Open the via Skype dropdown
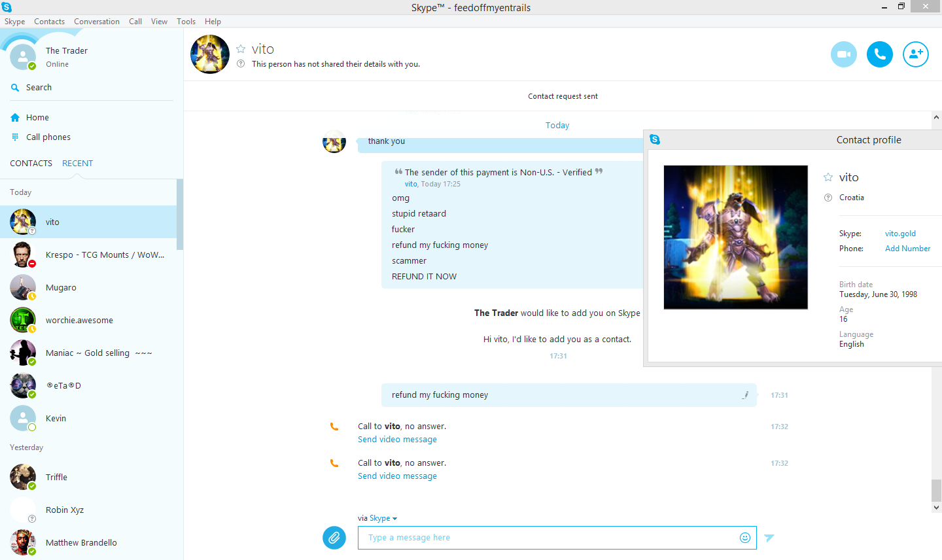 (x=383, y=518)
